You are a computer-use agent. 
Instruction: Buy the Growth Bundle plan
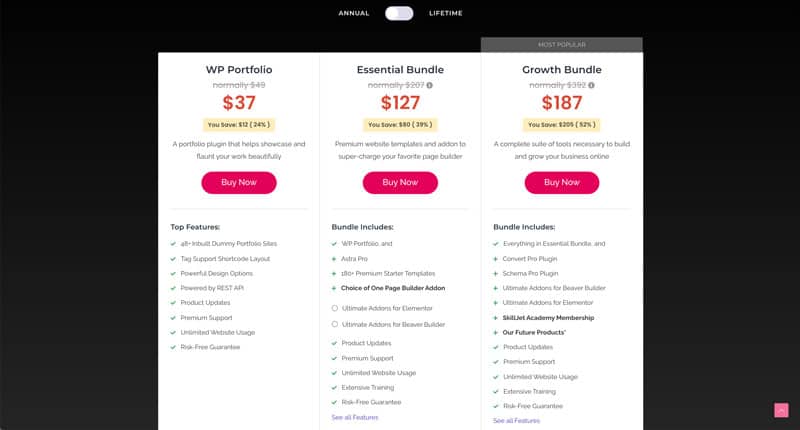[562, 183]
